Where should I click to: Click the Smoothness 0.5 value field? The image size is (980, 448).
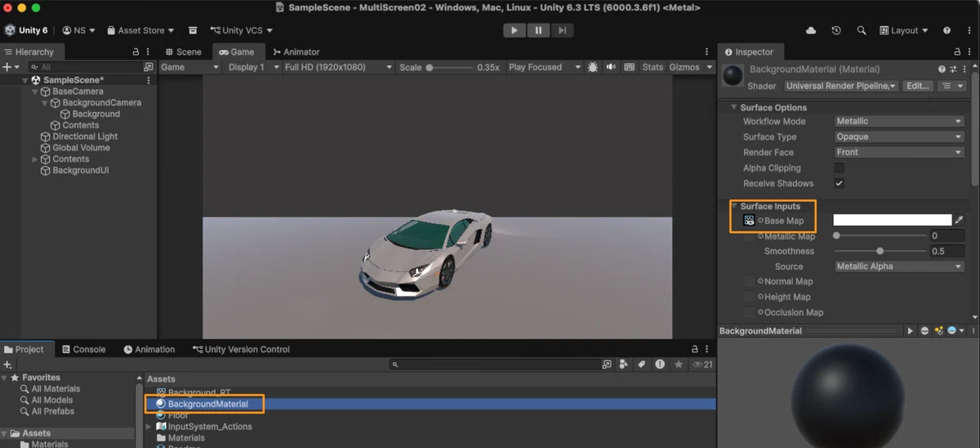pos(947,251)
